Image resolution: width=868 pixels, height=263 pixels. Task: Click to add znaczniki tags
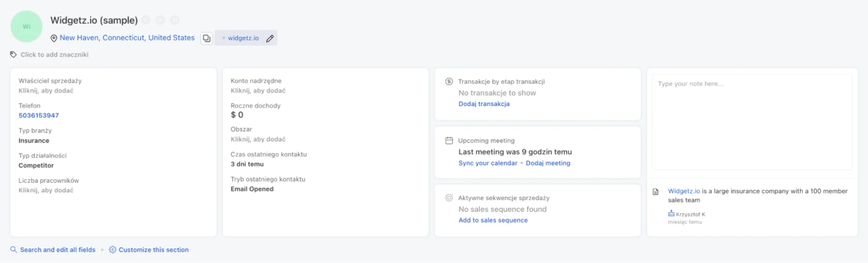coord(55,54)
